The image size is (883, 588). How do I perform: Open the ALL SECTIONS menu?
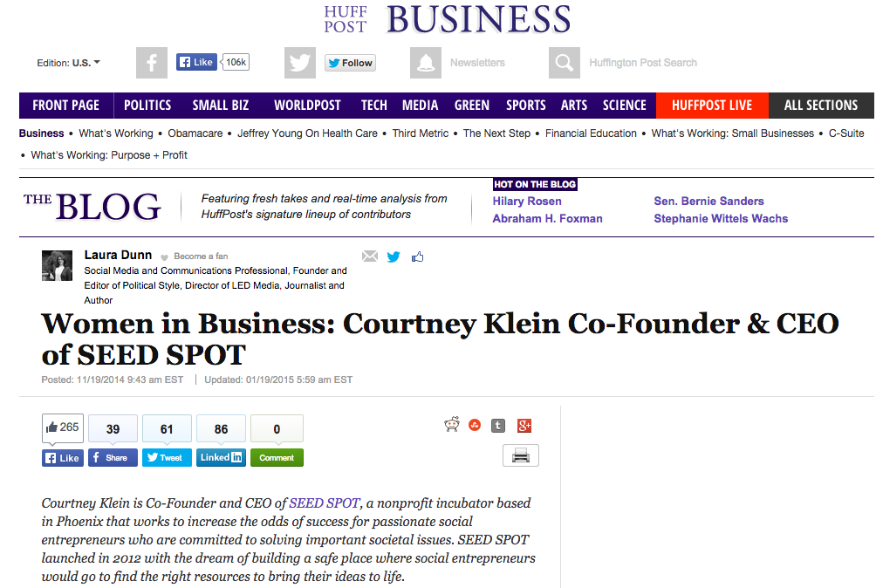click(821, 106)
